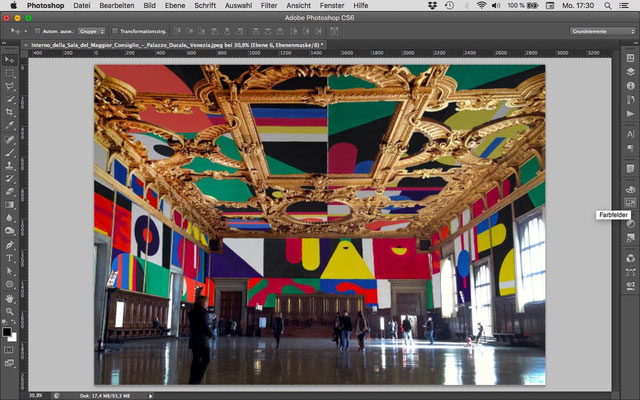The image size is (640, 400).
Task: Swap foreground and background colors
Action: tap(13, 323)
